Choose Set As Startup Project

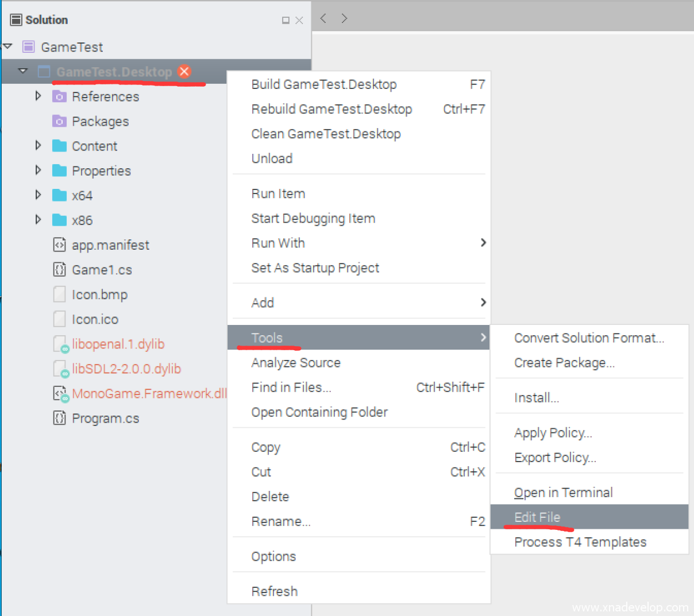[x=315, y=268]
